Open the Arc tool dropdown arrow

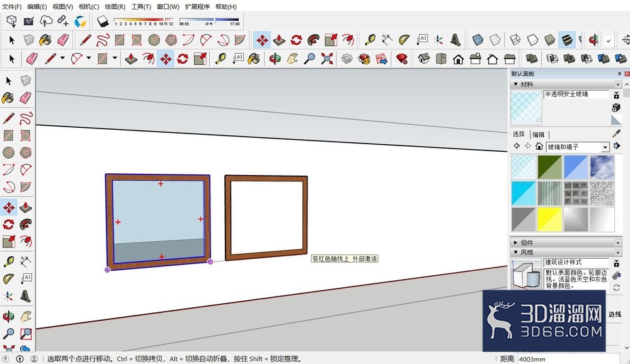pyautogui.click(x=88, y=59)
